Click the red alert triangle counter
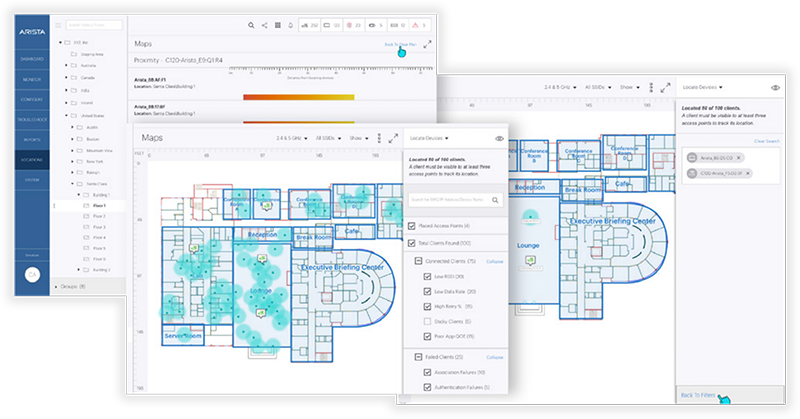This screenshot has width=800, height=419. click(x=419, y=25)
